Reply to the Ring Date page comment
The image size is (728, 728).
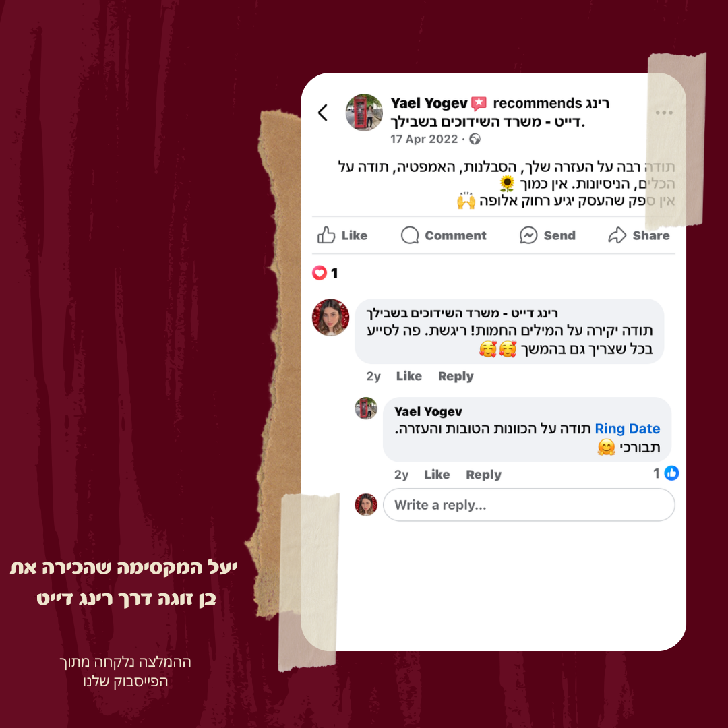pos(456,376)
